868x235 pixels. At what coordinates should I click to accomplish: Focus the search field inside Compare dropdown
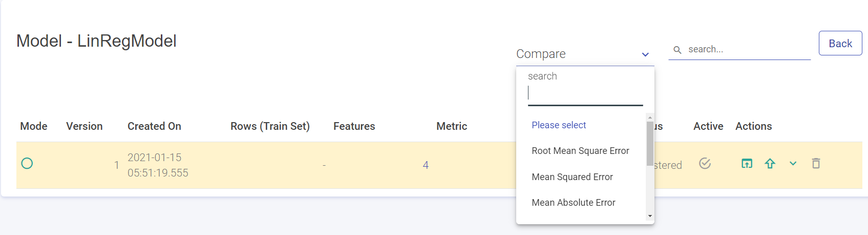(585, 93)
